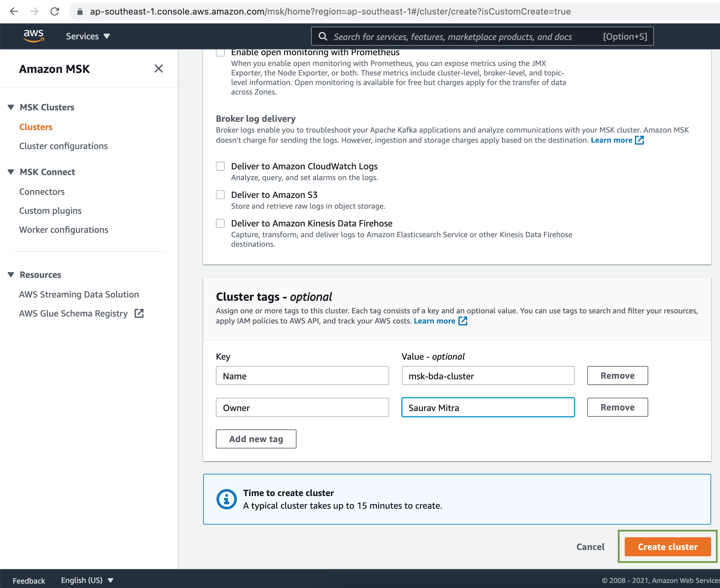Click the Amazon MSK close panel icon
This screenshot has height=588, width=720.
158,68
